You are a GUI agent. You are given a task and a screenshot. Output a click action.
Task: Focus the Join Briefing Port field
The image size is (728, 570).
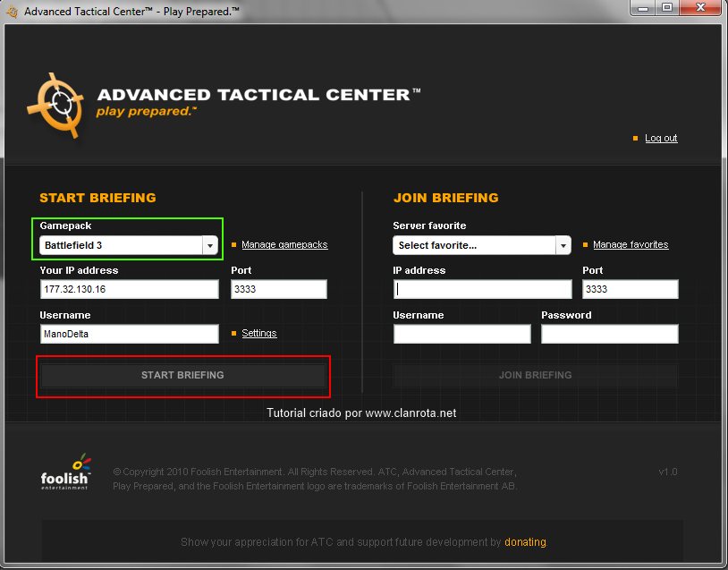pyautogui.click(x=630, y=289)
